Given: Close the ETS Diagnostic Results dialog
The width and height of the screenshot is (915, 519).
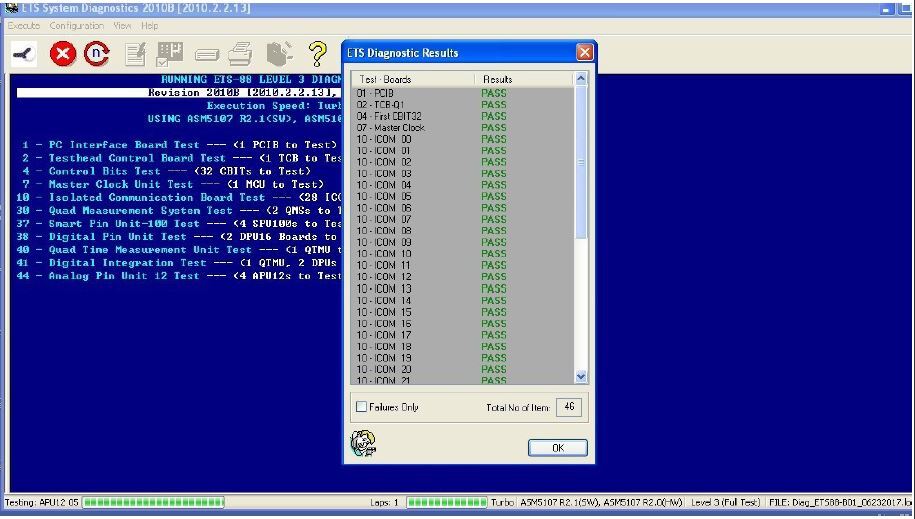Looking at the screenshot, I should click(x=584, y=52).
